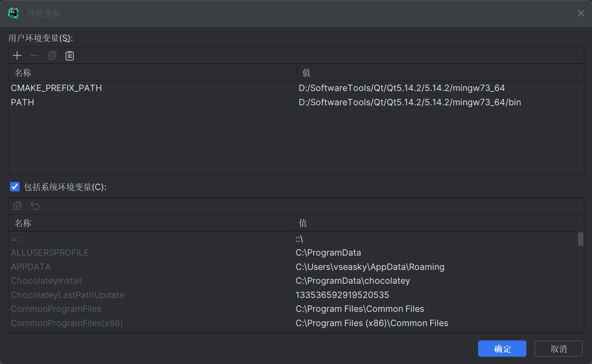This screenshot has height=364, width=592.
Task: Select the APPDATA system variable row
Action: pos(31,267)
